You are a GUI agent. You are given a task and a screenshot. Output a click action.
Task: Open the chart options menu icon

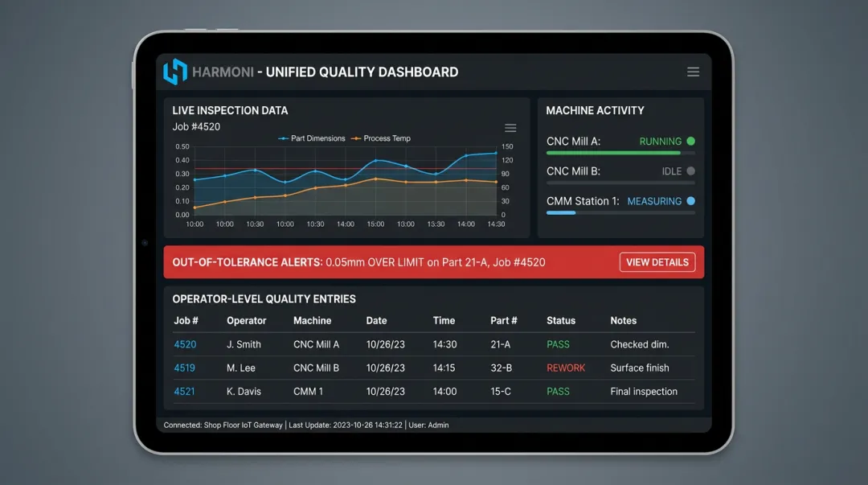point(510,128)
